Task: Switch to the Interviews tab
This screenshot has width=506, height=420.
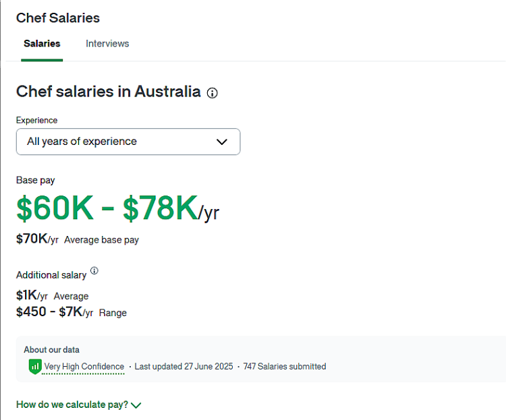Action: coord(107,44)
